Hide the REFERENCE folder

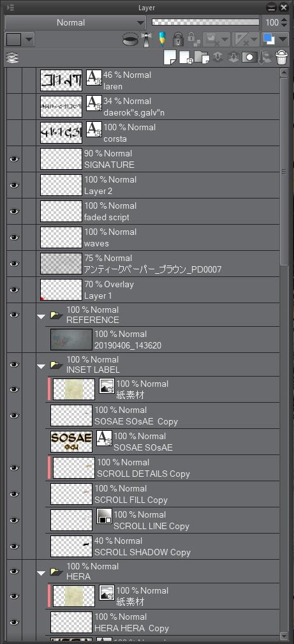coord(15,315)
